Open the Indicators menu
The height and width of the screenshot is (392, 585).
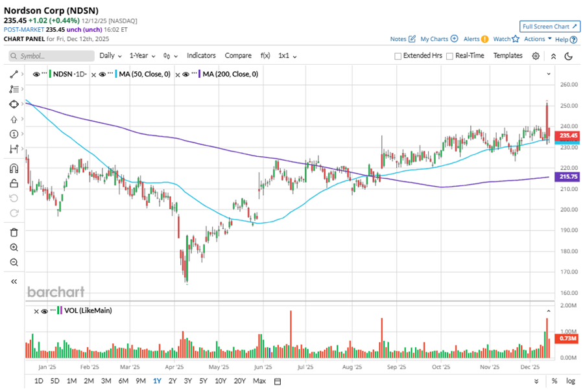pyautogui.click(x=201, y=56)
